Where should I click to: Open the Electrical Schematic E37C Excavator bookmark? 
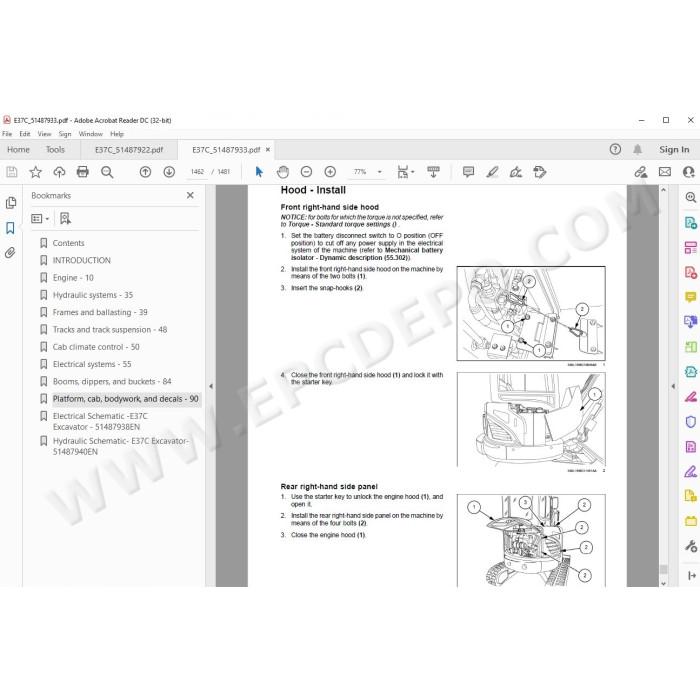[x=100, y=421]
